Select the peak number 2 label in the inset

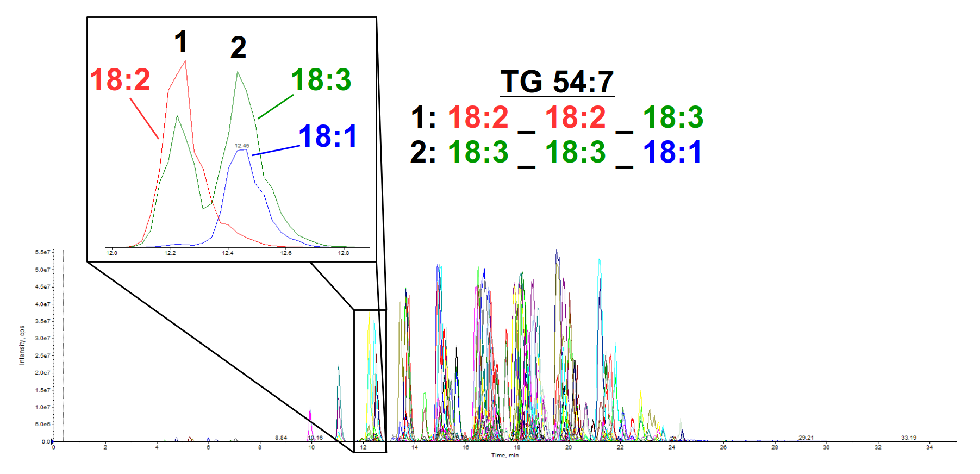[238, 48]
